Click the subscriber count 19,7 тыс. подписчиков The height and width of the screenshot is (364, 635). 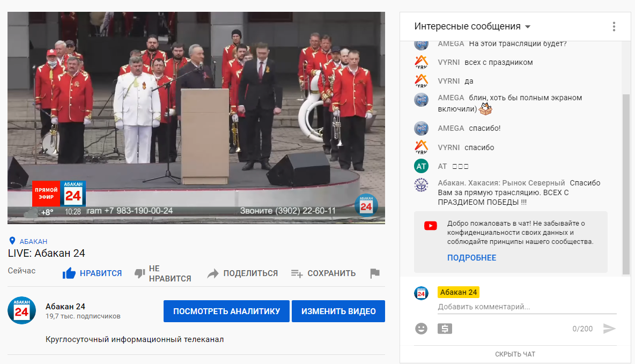tap(83, 316)
